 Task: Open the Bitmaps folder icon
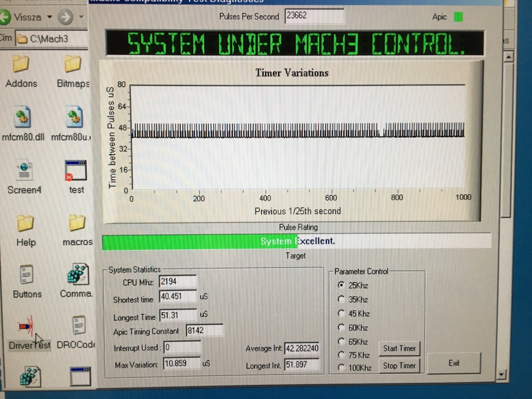tap(73, 64)
